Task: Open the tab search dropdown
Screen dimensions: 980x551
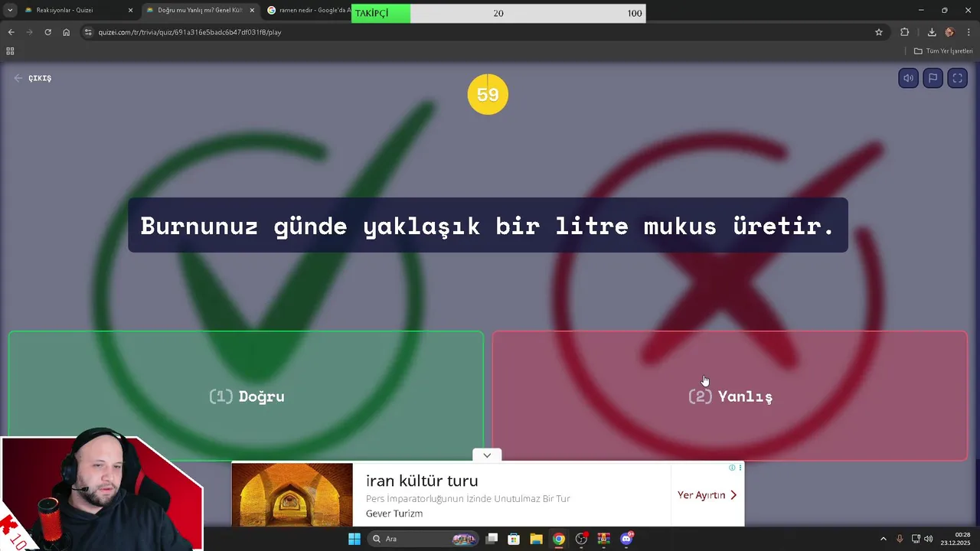Action: click(9, 11)
